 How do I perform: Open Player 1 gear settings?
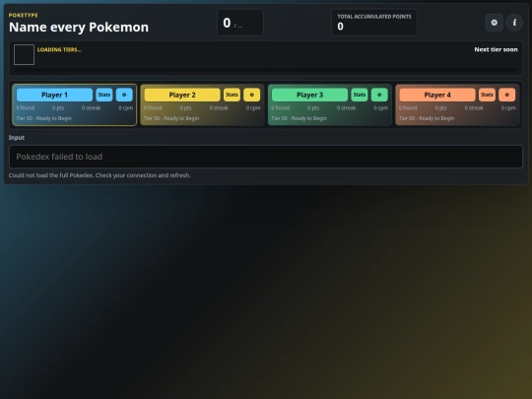point(124,95)
